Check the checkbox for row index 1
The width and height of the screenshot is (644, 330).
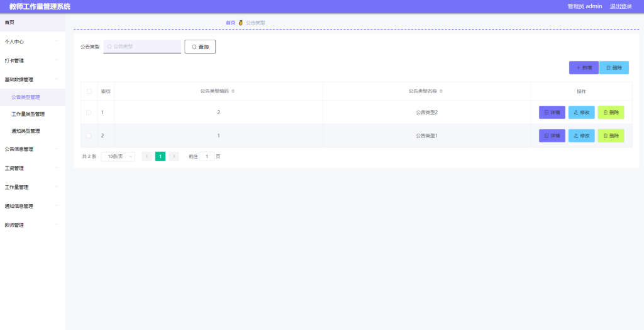click(x=89, y=112)
